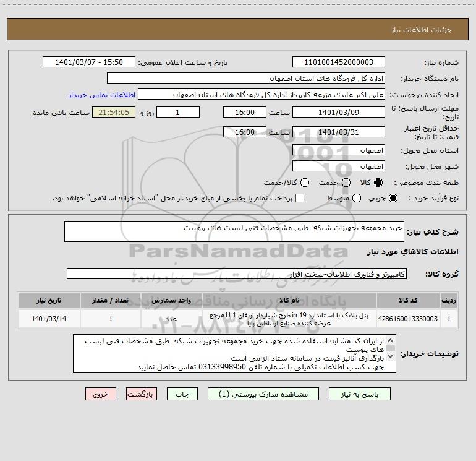Screen dimensions: 476x461
Task: Click the ردیف column header
Action: tap(449, 300)
